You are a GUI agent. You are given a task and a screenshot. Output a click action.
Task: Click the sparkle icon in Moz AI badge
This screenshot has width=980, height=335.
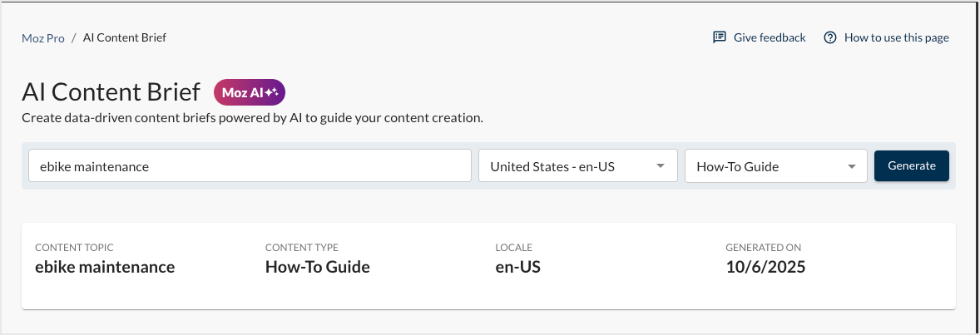click(271, 92)
